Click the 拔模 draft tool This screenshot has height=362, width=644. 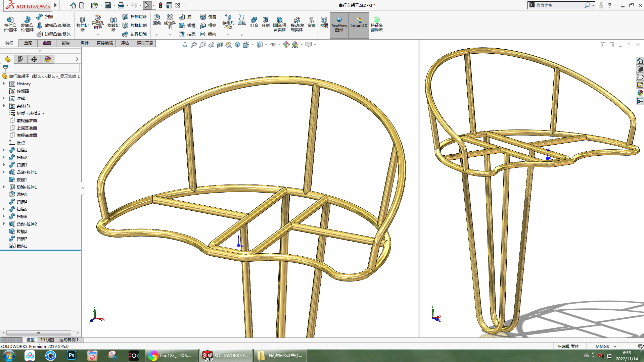coord(187,25)
